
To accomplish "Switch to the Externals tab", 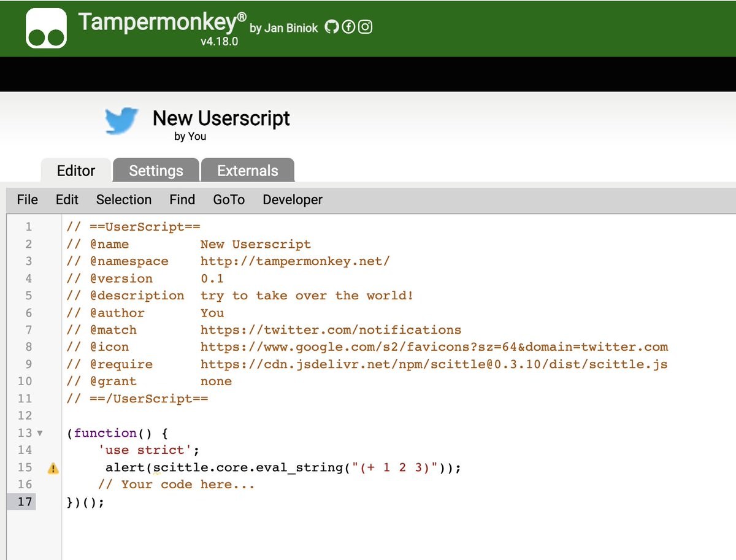I will click(x=248, y=171).
